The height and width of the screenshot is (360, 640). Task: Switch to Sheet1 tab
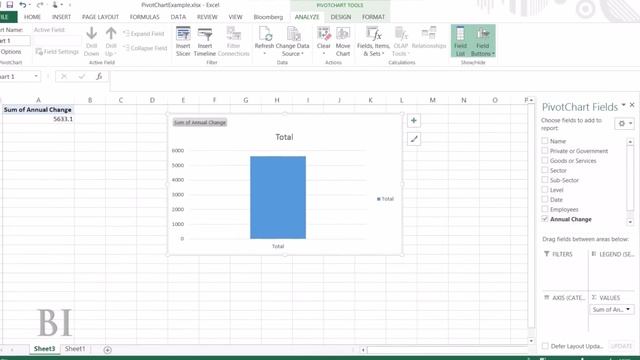click(x=75, y=349)
